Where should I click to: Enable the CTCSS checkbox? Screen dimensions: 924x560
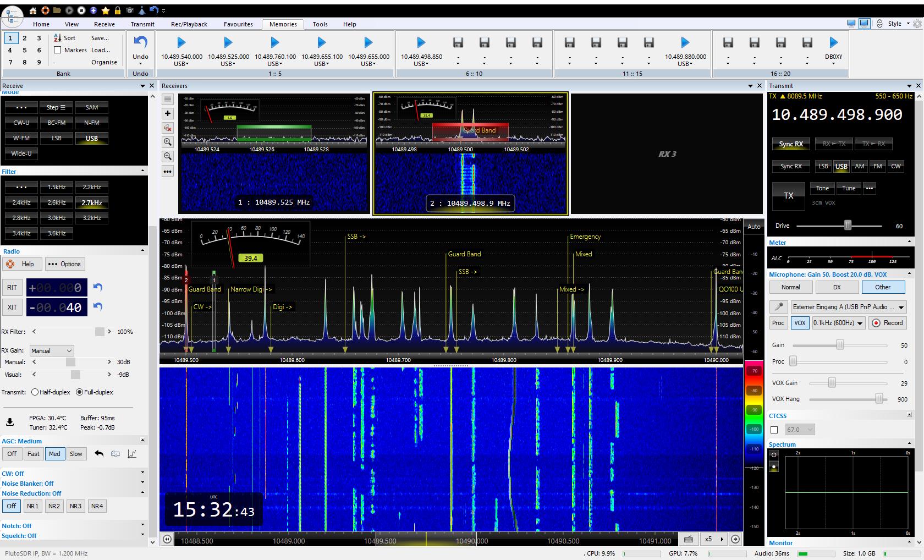click(x=774, y=430)
